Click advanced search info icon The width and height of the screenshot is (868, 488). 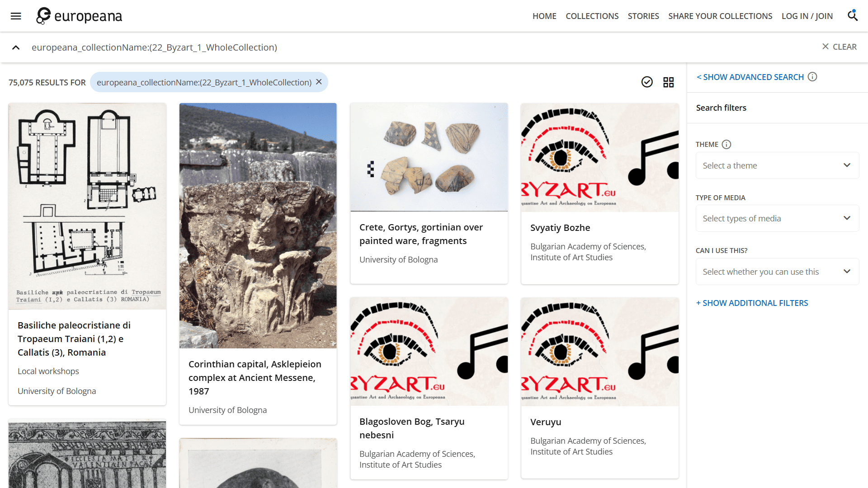pyautogui.click(x=812, y=77)
